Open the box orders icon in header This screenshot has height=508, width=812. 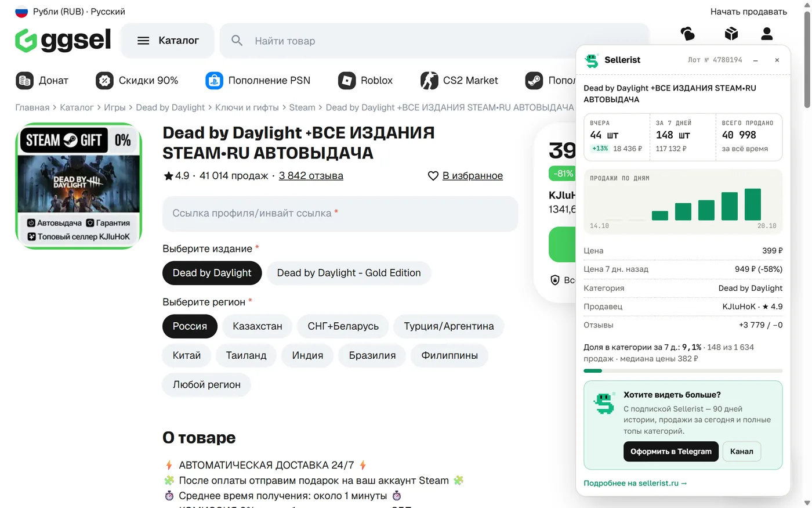point(731,34)
